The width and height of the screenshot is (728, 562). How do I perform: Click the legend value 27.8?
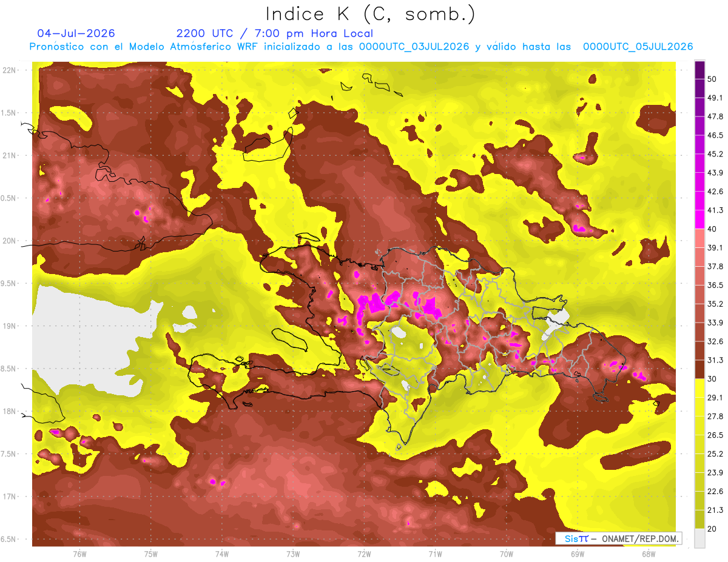click(715, 416)
